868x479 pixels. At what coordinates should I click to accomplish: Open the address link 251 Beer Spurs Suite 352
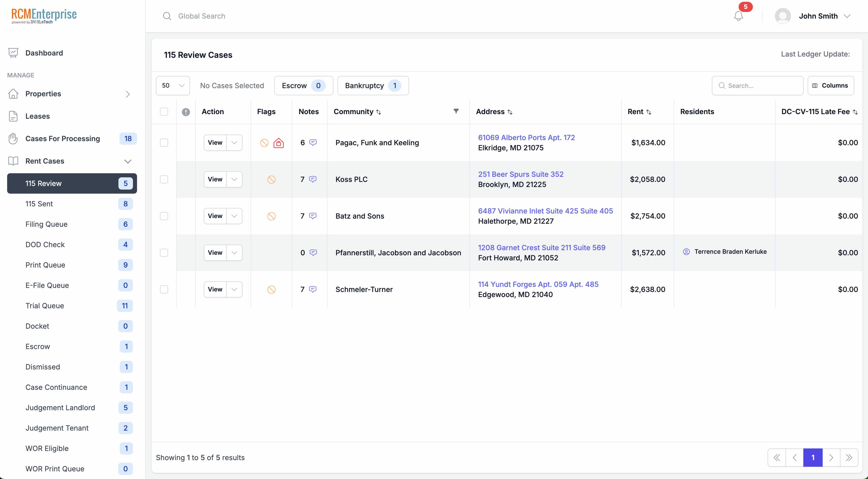coord(521,174)
